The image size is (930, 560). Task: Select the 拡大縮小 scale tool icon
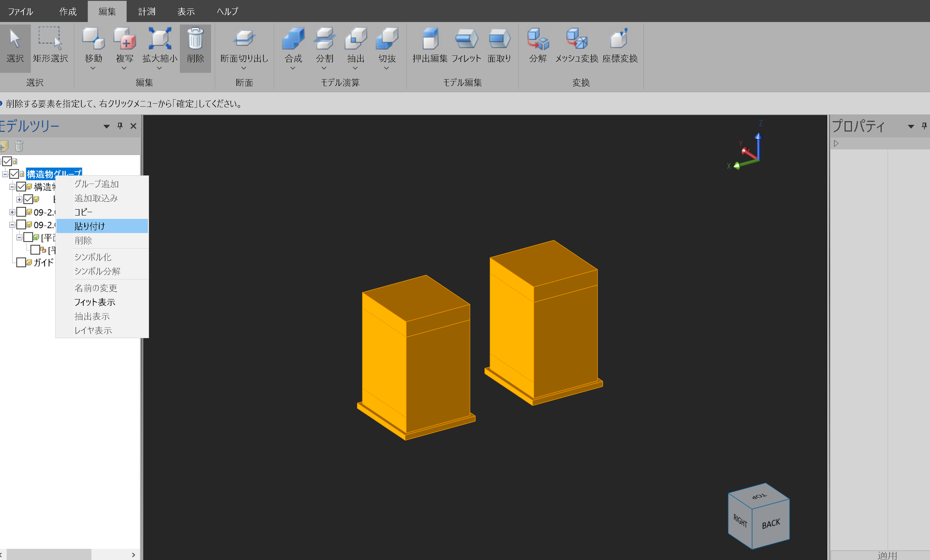pos(160,39)
